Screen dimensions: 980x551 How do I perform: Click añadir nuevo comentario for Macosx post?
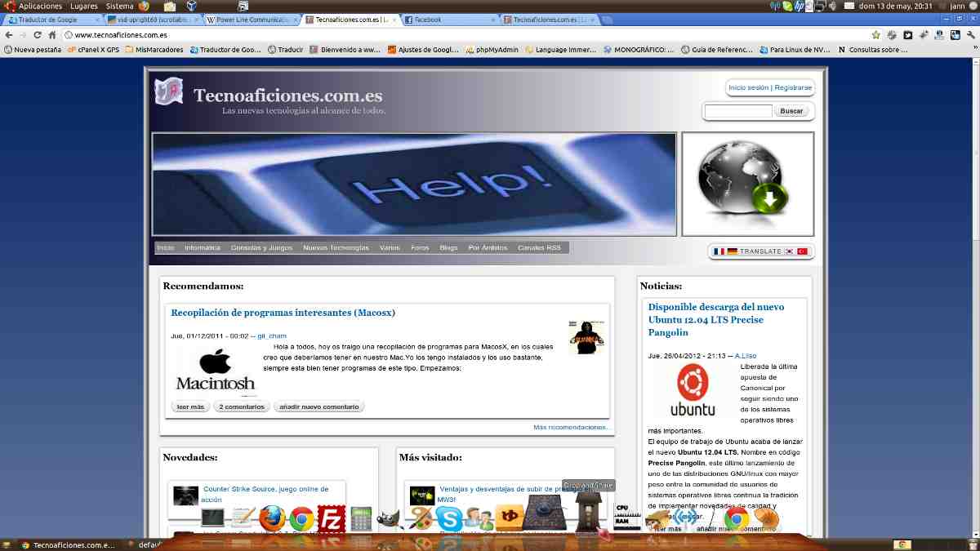coord(318,407)
